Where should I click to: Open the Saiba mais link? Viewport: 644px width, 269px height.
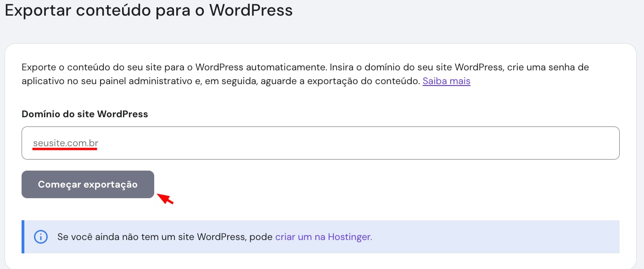[x=446, y=81]
